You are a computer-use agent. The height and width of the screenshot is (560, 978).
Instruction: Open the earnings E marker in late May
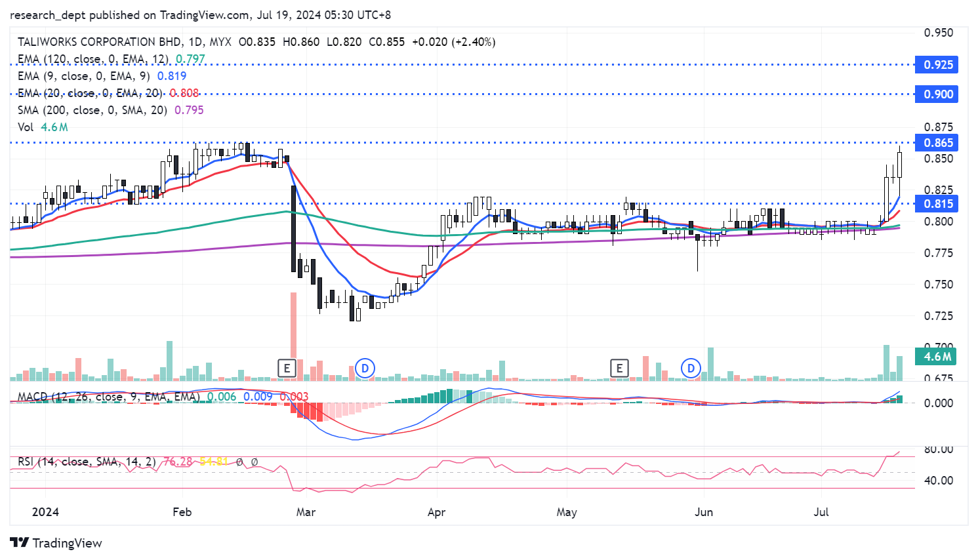pos(619,368)
